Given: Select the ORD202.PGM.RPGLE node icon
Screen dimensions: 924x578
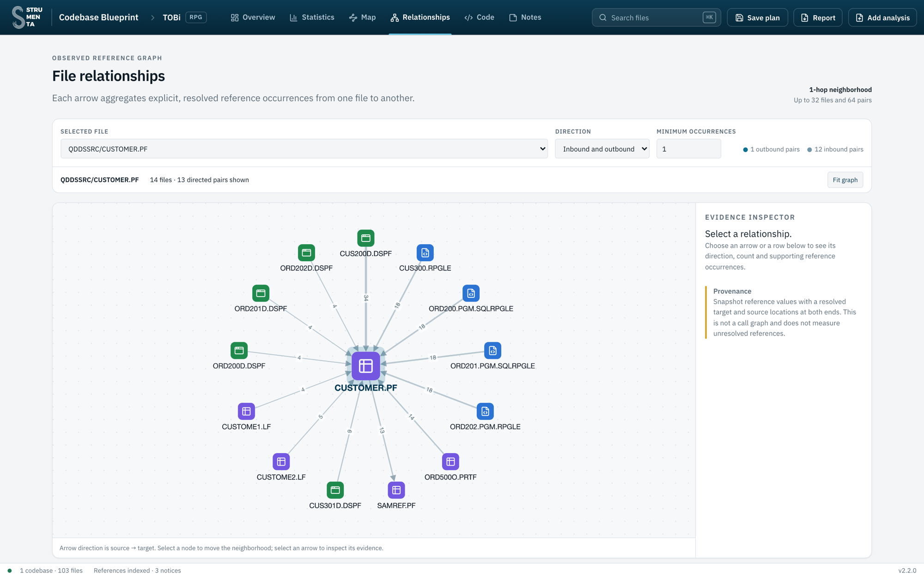Looking at the screenshot, I should pos(485,411).
